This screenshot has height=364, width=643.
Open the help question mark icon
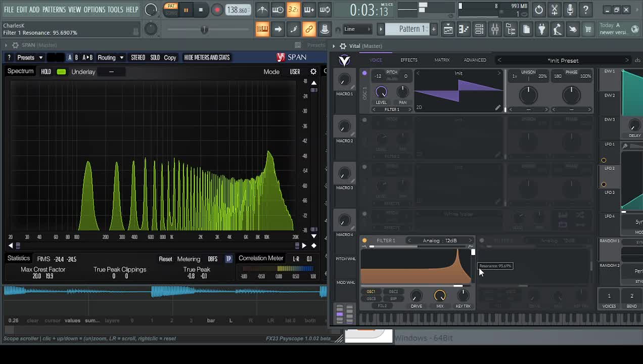(x=585, y=10)
